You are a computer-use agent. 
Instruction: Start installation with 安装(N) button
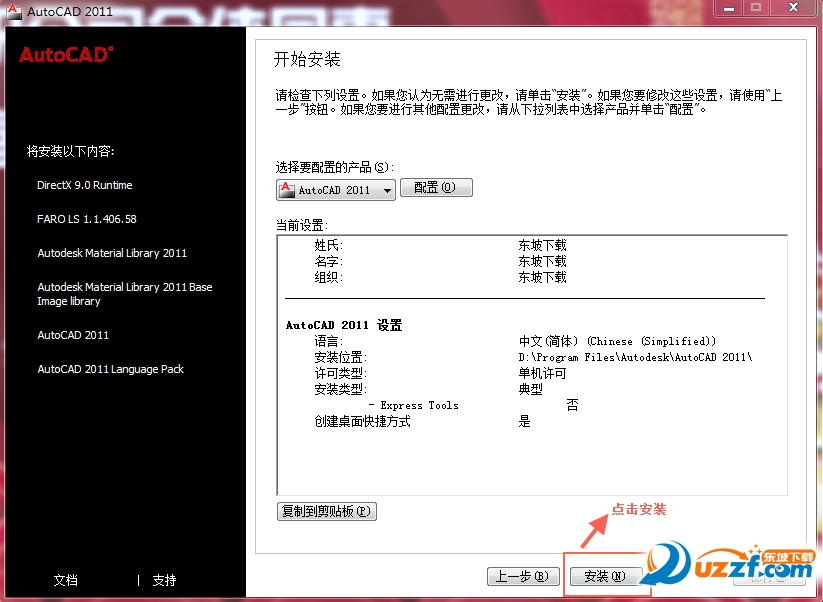pyautogui.click(x=605, y=576)
